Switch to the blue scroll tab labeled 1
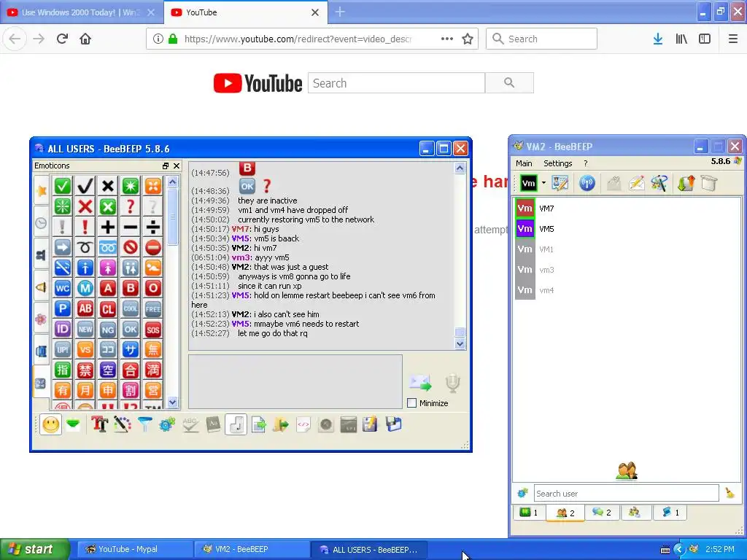Screen dimensions: 747x560 click(x=670, y=513)
